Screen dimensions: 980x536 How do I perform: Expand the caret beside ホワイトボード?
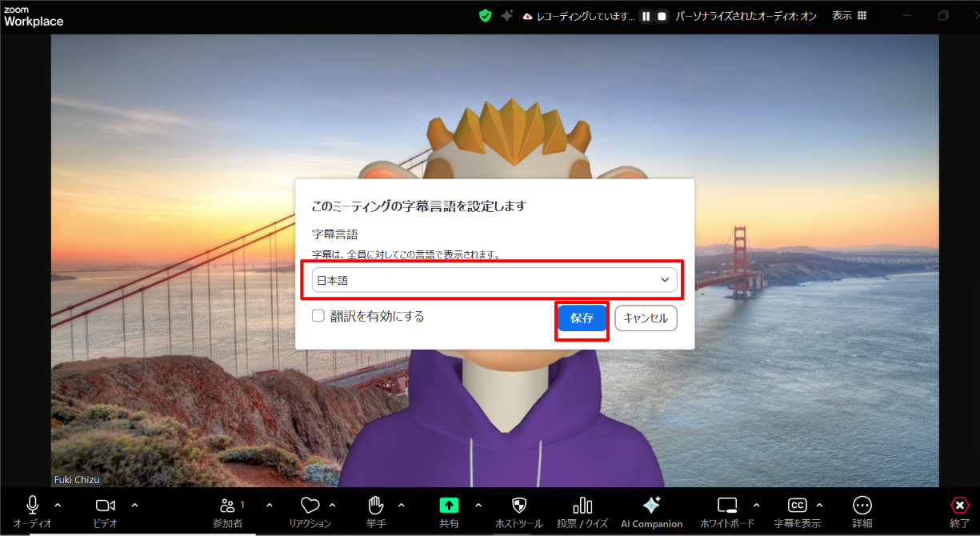[x=756, y=505]
